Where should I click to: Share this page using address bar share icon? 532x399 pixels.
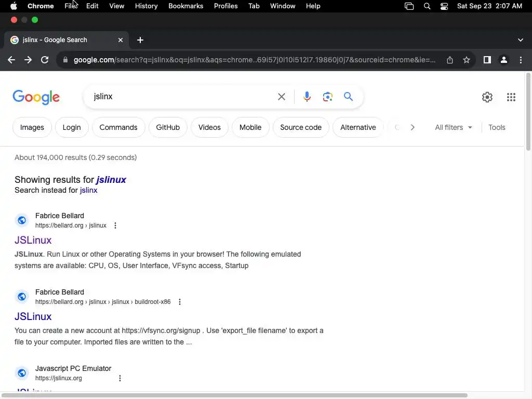[x=450, y=60]
